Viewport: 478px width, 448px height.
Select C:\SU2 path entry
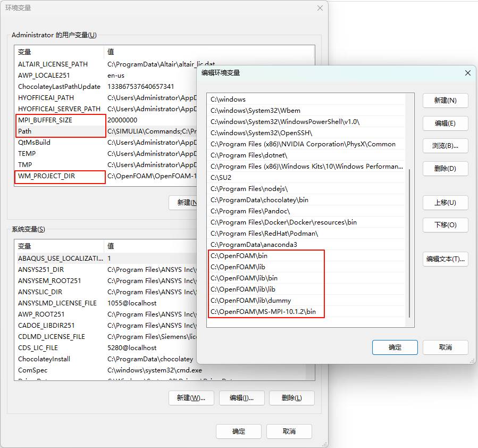[306, 178]
